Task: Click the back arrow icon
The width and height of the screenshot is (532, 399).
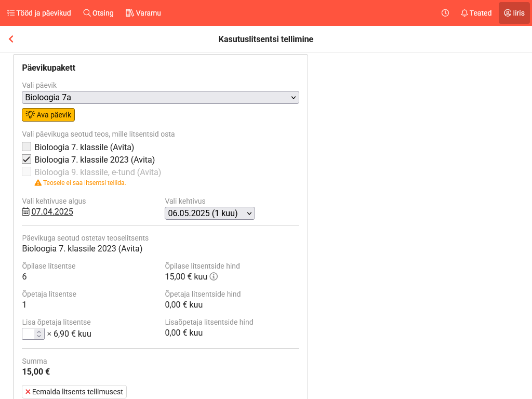Action: (11, 39)
